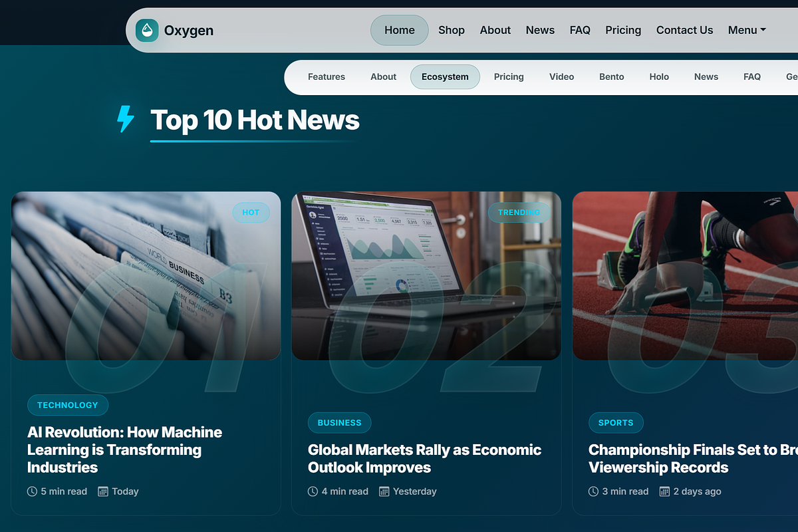
Task: Click the BUSINESS category tag
Action: click(339, 422)
